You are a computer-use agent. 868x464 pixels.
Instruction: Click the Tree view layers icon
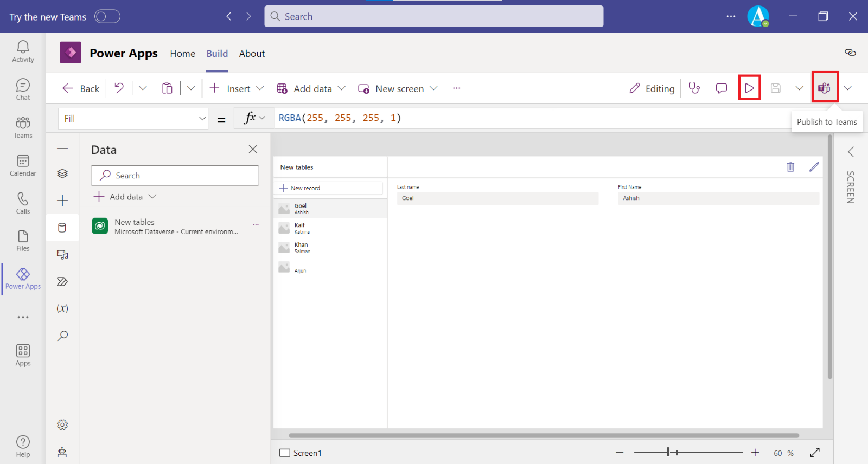coord(62,173)
